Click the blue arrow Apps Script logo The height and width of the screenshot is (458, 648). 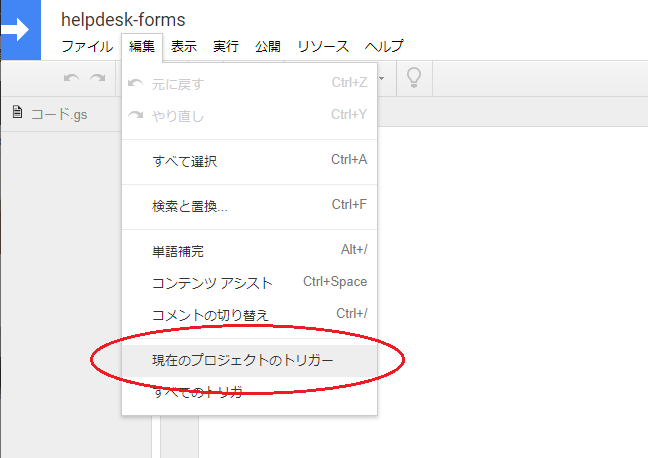click(x=21, y=30)
